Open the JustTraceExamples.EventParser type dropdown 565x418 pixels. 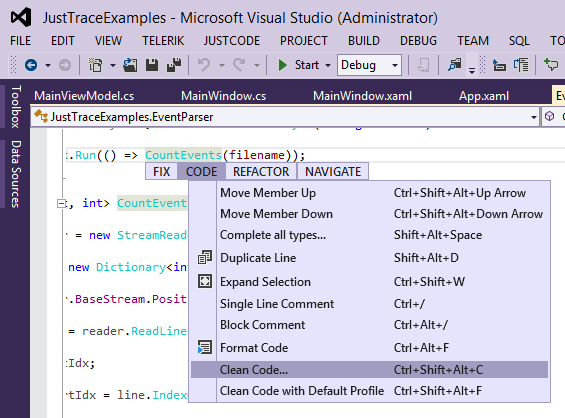534,117
